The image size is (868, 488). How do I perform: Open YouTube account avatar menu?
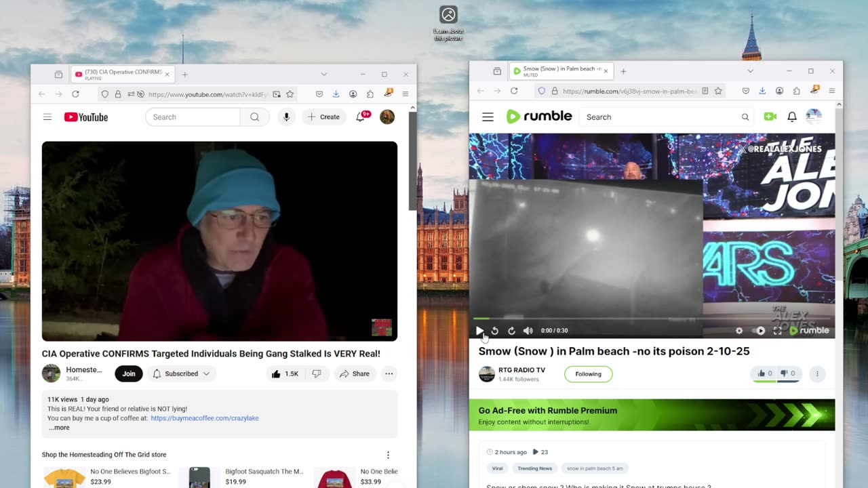(x=387, y=117)
